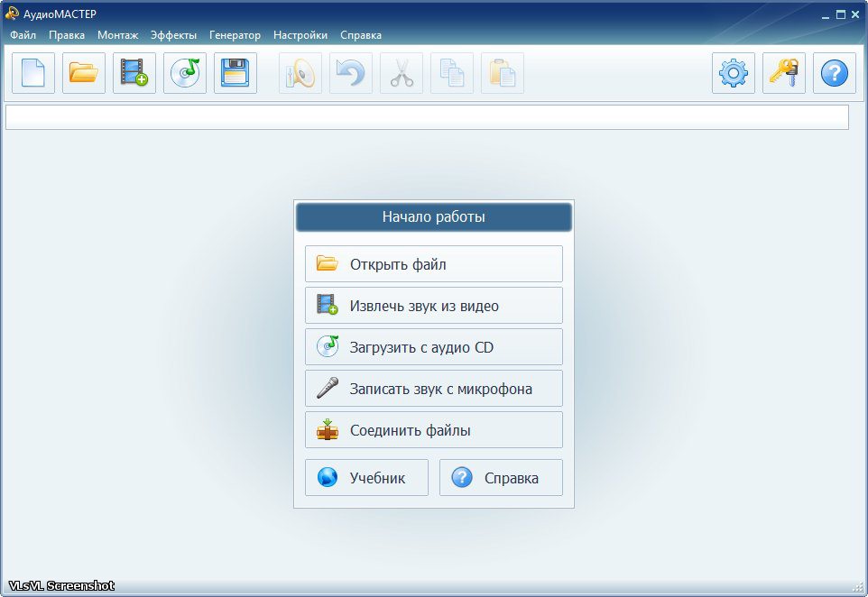Click the empty field below the toolbar
Image resolution: width=868 pixels, height=597 pixels.
[427, 117]
